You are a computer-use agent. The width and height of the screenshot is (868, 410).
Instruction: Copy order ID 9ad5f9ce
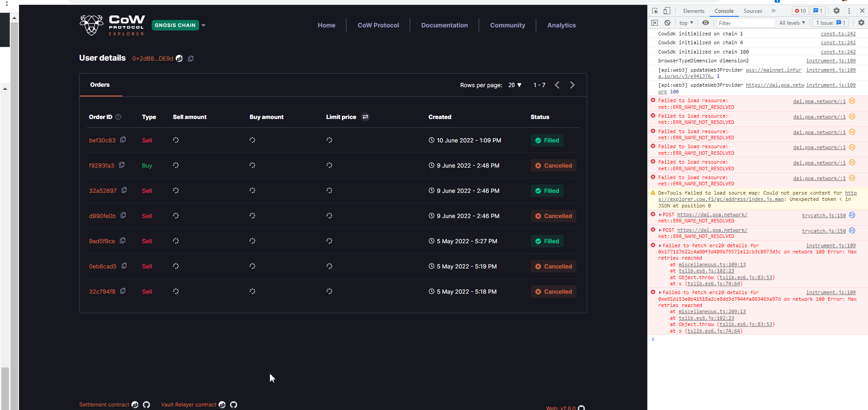[123, 241]
